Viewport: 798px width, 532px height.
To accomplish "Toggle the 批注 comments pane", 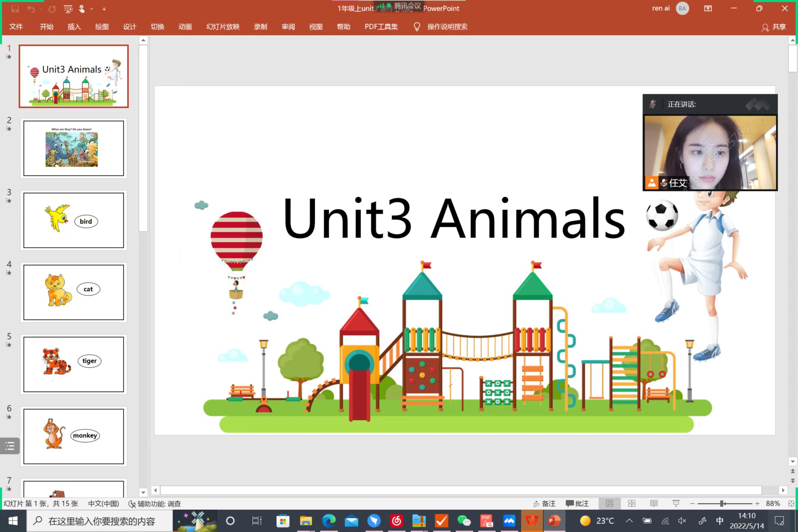I will 577,504.
